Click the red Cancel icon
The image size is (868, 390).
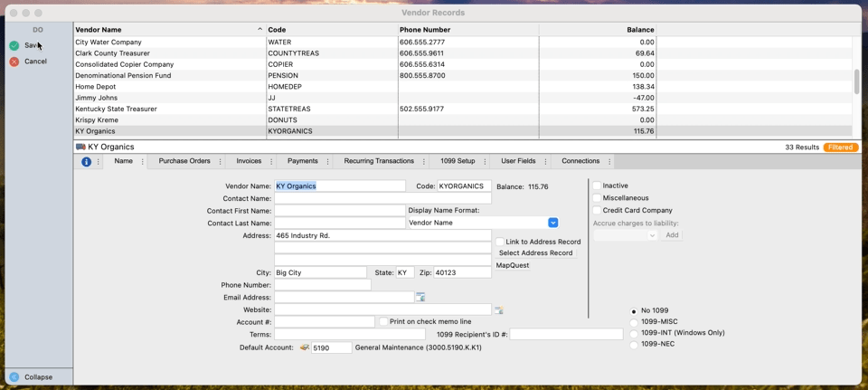point(14,62)
